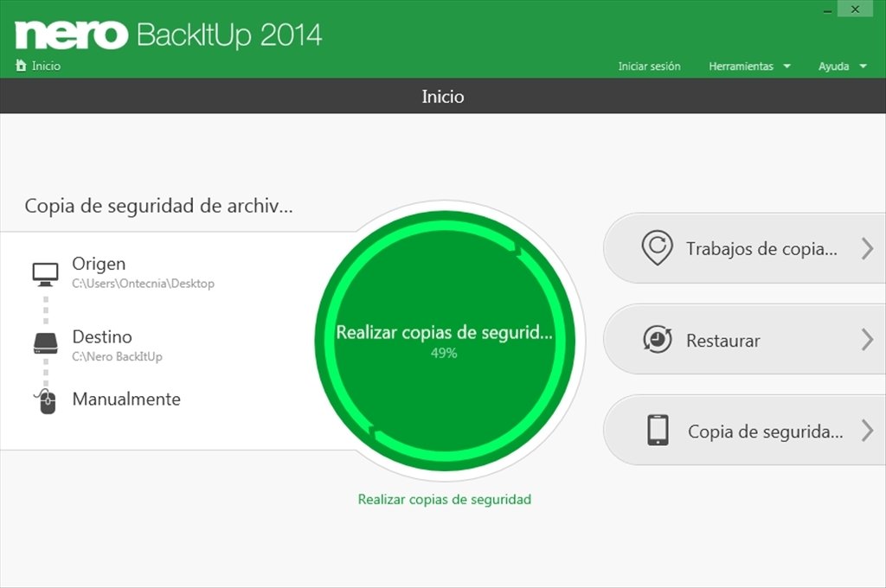Expand the Restaurar chevron arrow

click(867, 340)
